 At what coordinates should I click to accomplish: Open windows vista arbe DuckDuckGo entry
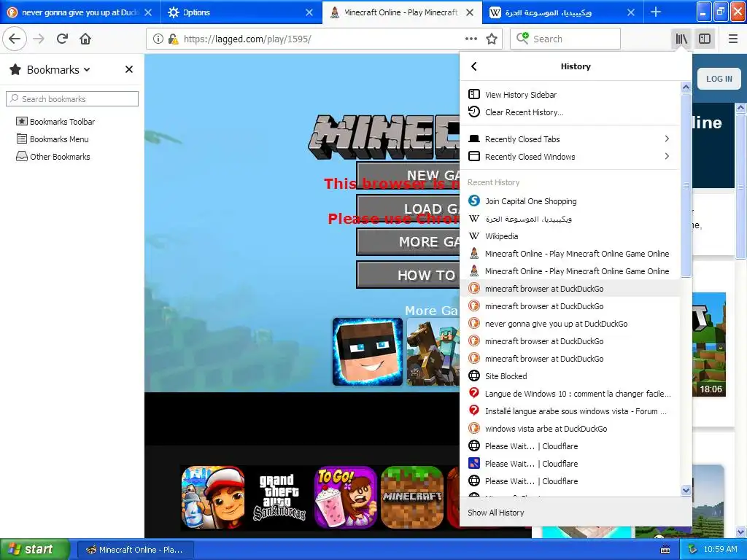click(570, 429)
